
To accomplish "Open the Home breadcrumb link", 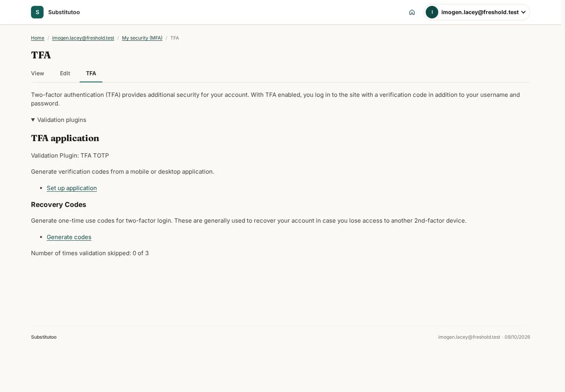I will 38,38.
